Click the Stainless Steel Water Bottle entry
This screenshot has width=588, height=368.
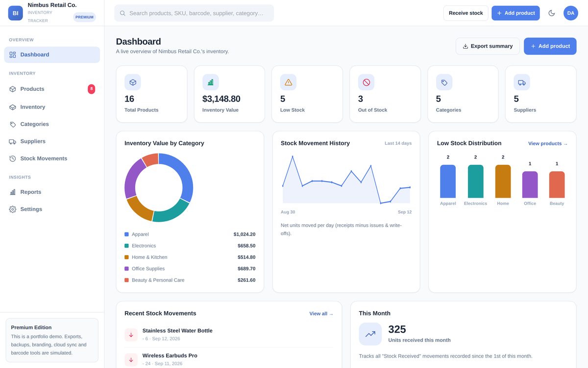(x=229, y=335)
